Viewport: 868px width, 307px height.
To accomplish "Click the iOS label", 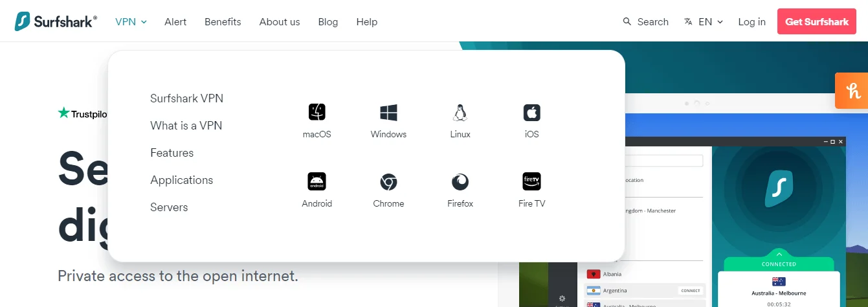I will 532,135.
